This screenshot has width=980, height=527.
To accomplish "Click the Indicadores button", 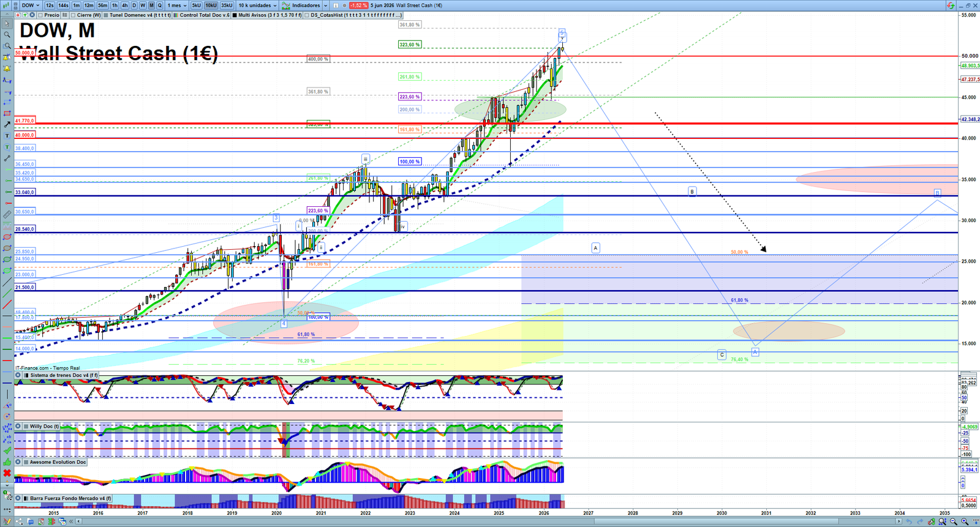I will coord(306,6).
